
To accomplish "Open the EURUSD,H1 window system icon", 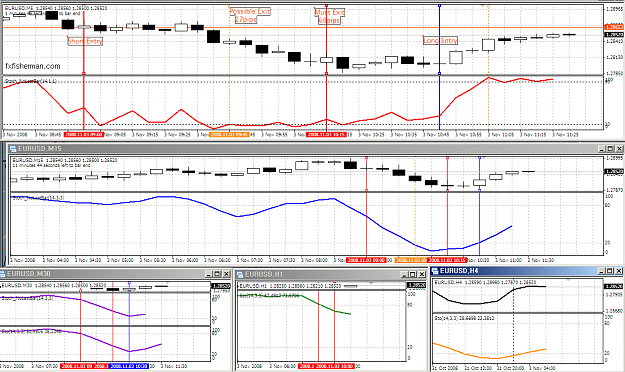I will point(240,274).
